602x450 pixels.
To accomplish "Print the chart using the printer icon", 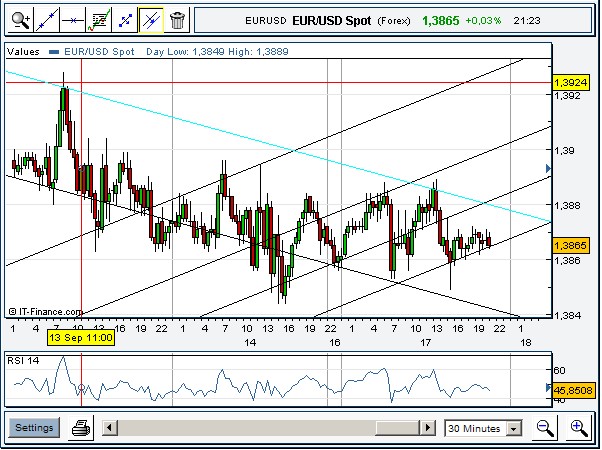I will tap(82, 428).
